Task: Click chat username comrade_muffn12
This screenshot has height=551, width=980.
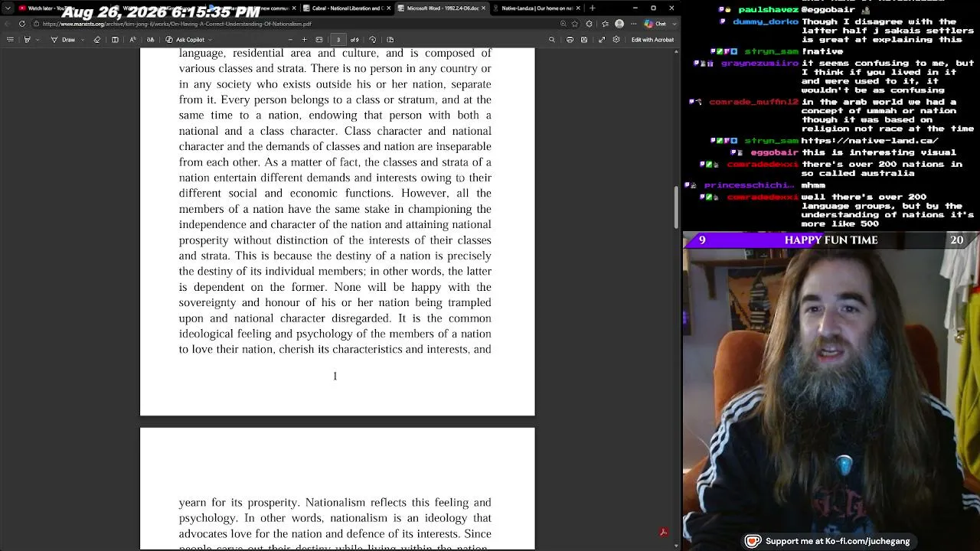Action: [753, 102]
